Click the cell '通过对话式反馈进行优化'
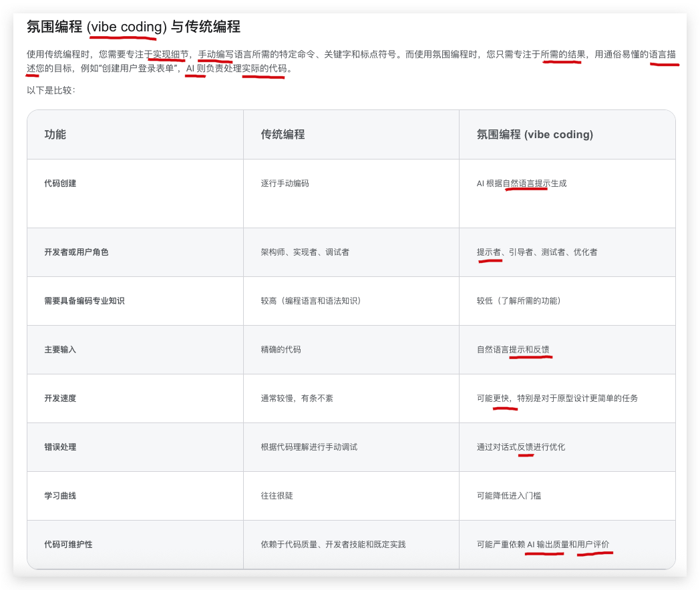Image resolution: width=700 pixels, height=590 pixels. pos(521,447)
